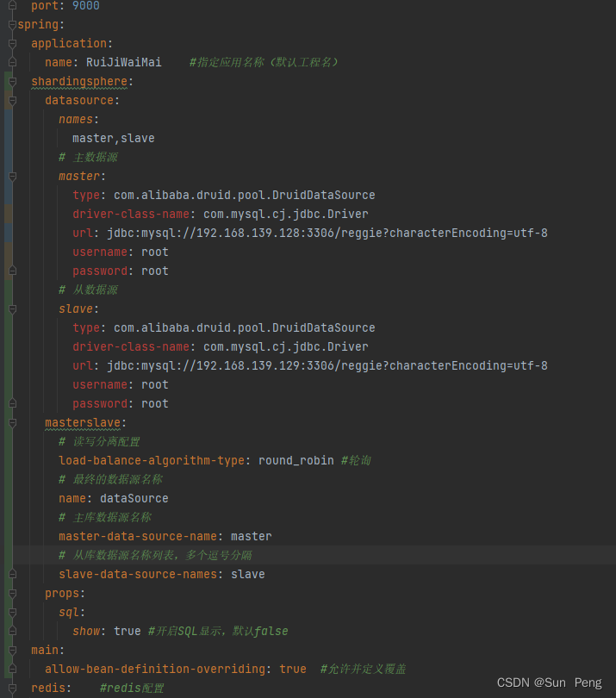Click the # 从数据源 comment
Screen dimensions: 616x698
pos(88,290)
